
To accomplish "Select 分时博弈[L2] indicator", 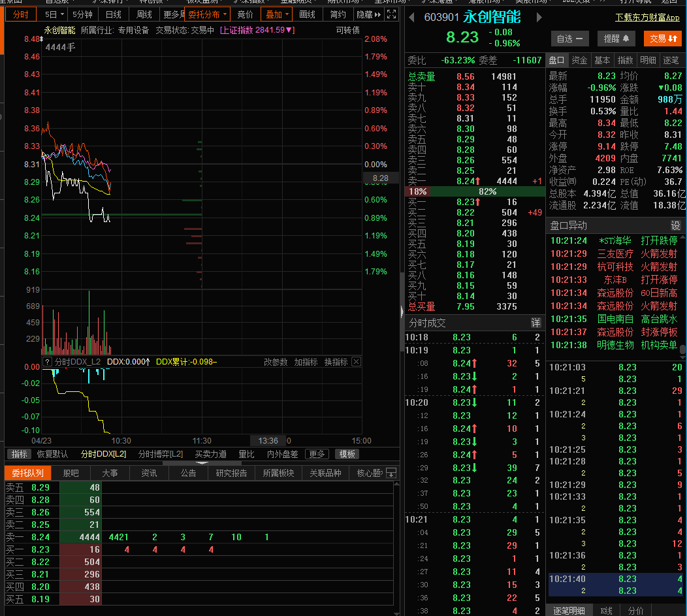I will pyautogui.click(x=161, y=454).
